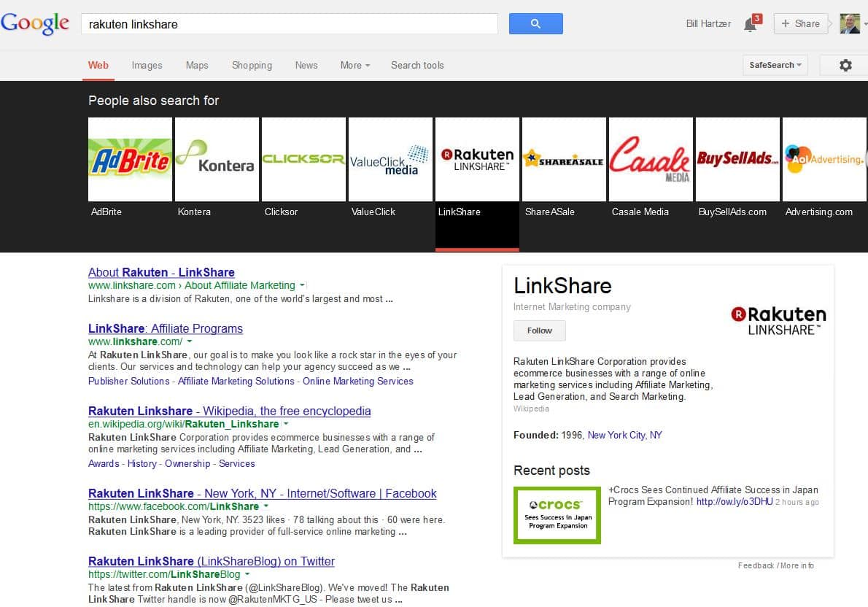Select the AOL Advertising logo thumbnail

point(825,160)
